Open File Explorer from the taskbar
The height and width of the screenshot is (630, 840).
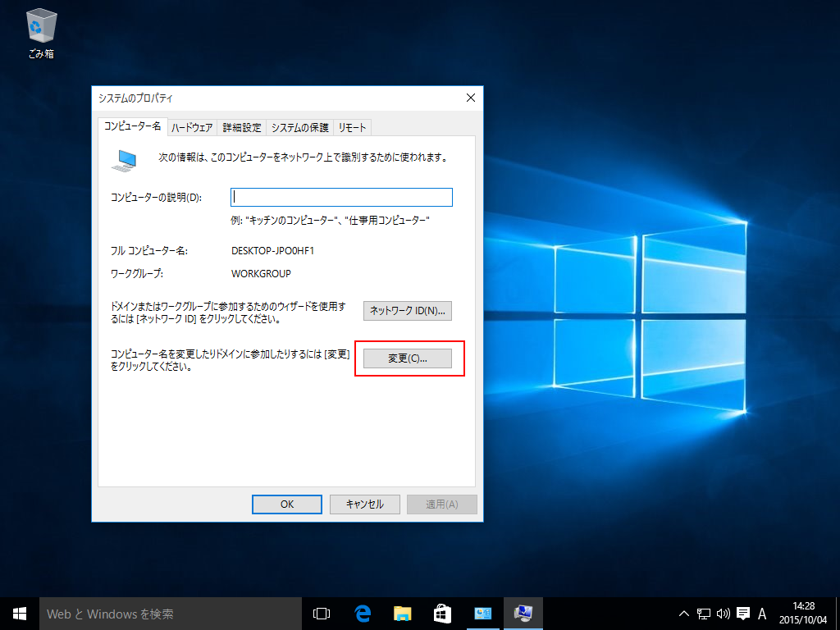click(x=402, y=614)
